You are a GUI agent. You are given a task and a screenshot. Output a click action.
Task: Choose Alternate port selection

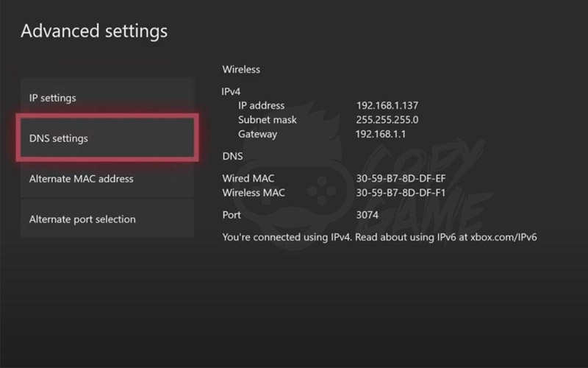click(x=107, y=219)
